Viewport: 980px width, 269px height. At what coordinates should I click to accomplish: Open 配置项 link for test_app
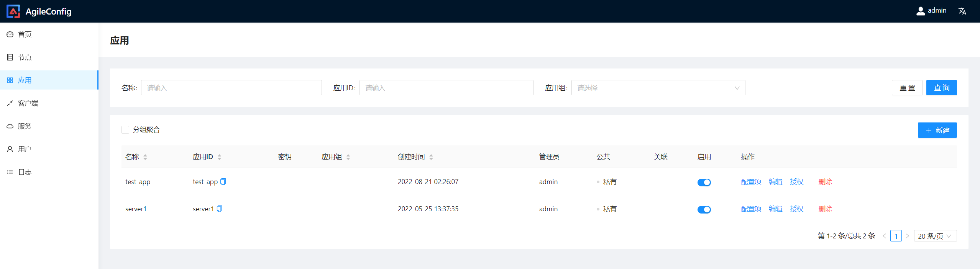tap(751, 182)
